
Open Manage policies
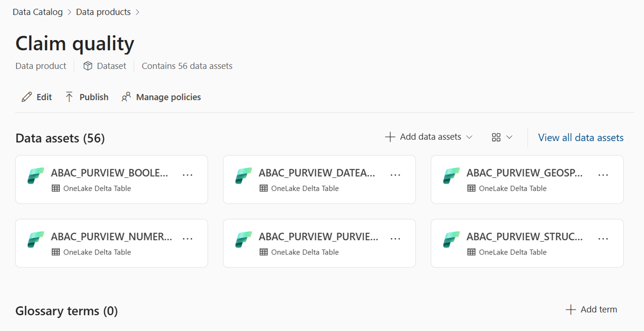161,97
